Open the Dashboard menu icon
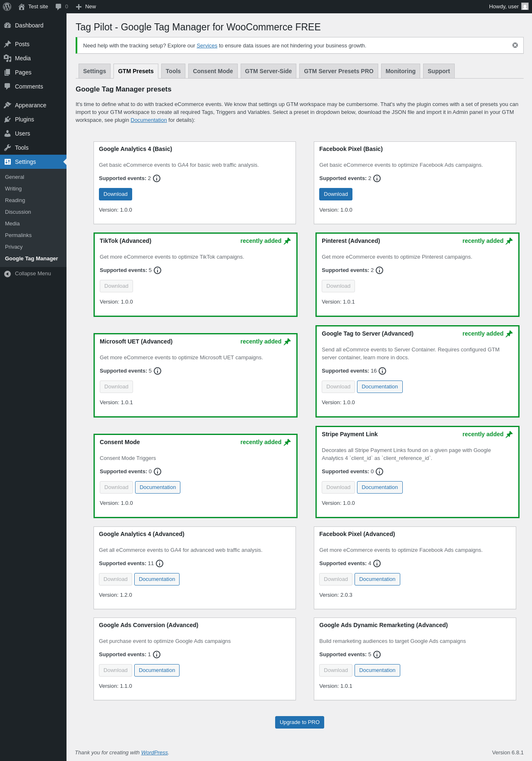The image size is (532, 761). tap(7, 25)
